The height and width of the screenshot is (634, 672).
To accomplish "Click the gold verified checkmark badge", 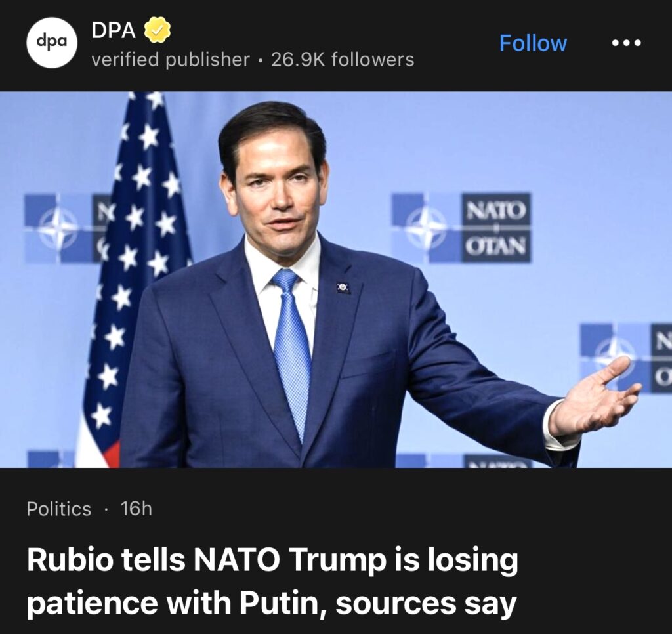I will pos(157,30).
